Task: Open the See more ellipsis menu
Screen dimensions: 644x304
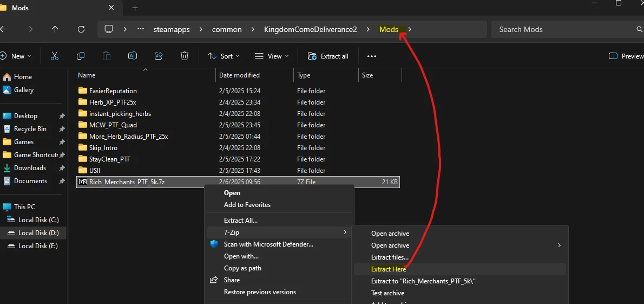Action: point(371,56)
